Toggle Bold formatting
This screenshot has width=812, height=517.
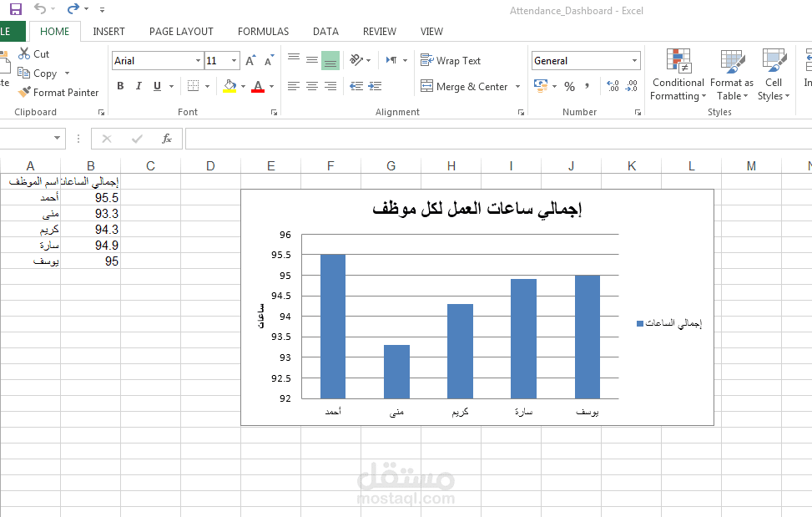click(120, 86)
